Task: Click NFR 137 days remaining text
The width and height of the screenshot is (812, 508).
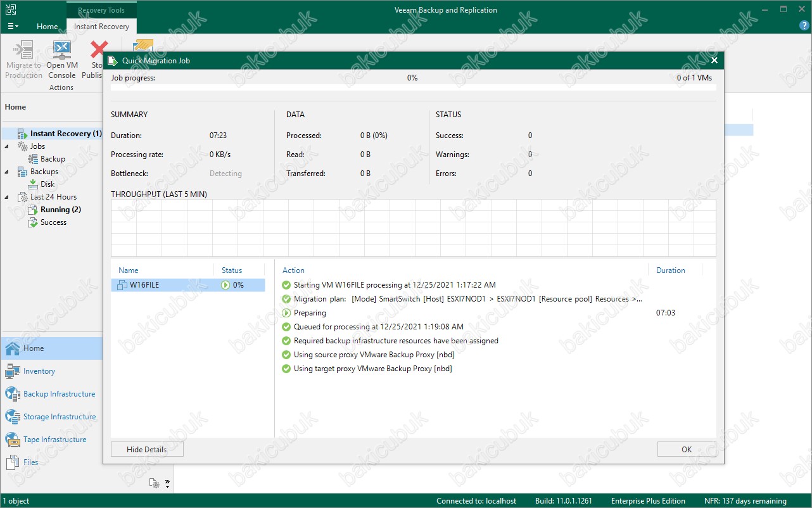Action: pos(745,501)
